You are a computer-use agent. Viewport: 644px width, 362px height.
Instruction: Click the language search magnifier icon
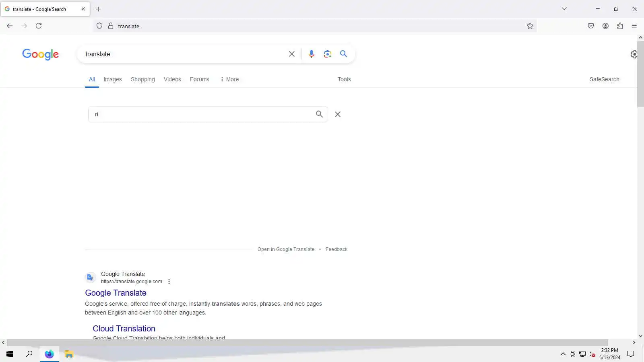[x=319, y=114]
